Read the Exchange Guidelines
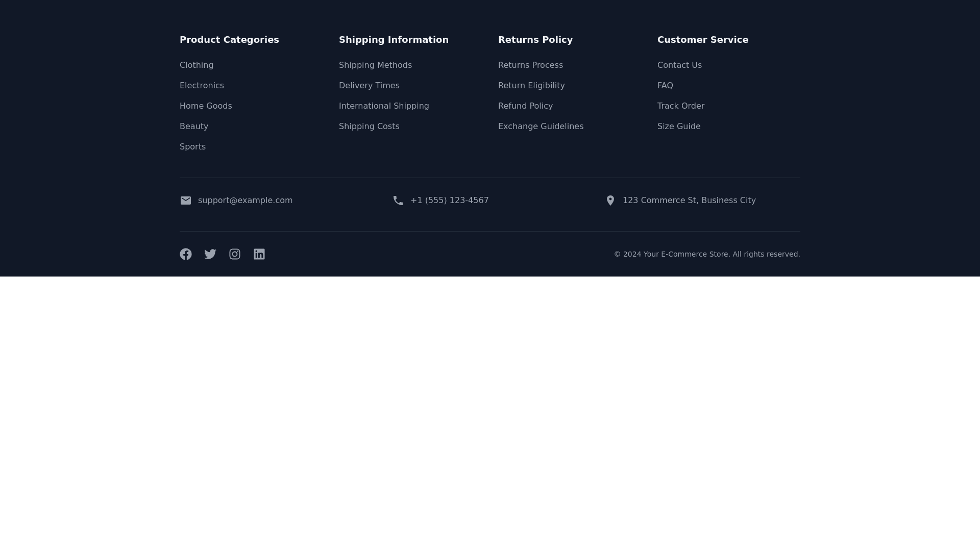Viewport: 980px width, 551px height. coord(541,127)
